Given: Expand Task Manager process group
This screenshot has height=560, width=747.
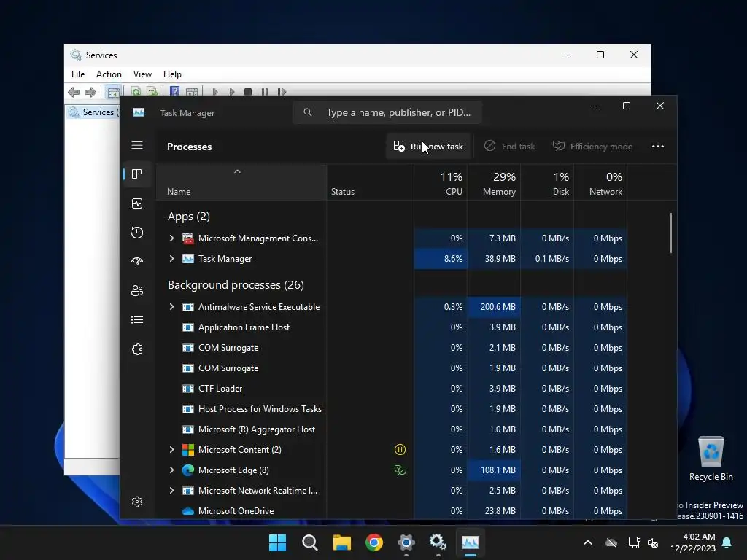Looking at the screenshot, I should (x=172, y=259).
